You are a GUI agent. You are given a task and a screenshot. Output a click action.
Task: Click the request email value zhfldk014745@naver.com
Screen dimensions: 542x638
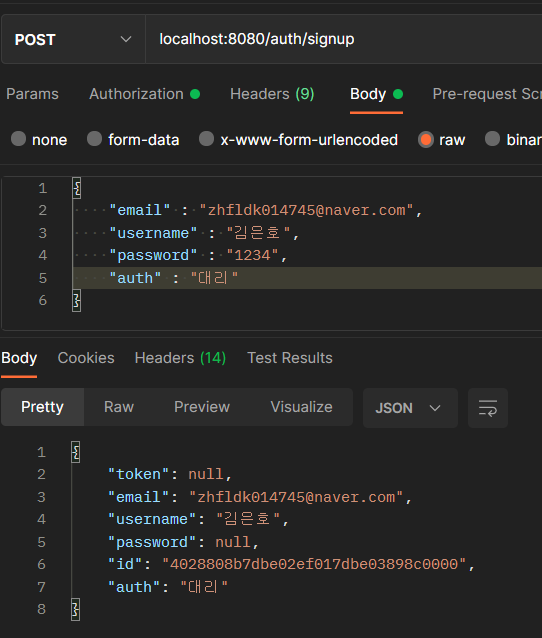point(306,210)
